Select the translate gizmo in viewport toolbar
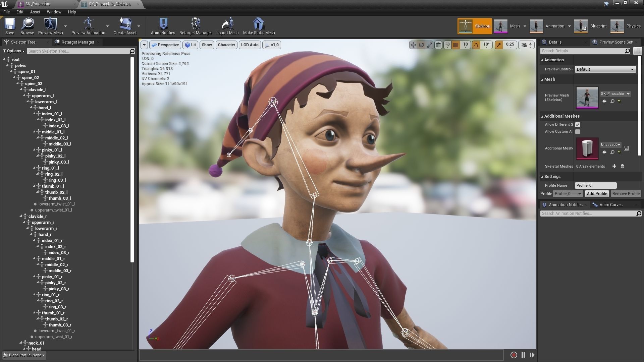The width and height of the screenshot is (644, 362). point(413,45)
